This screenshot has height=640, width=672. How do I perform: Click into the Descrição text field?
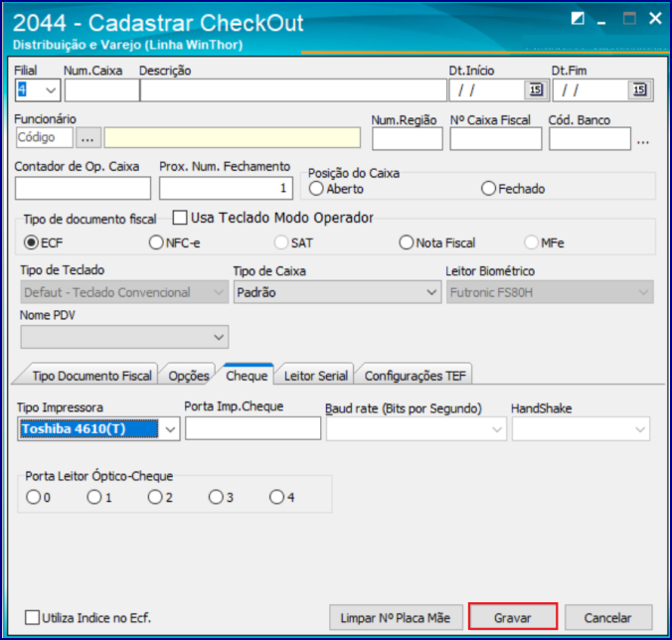[293, 90]
